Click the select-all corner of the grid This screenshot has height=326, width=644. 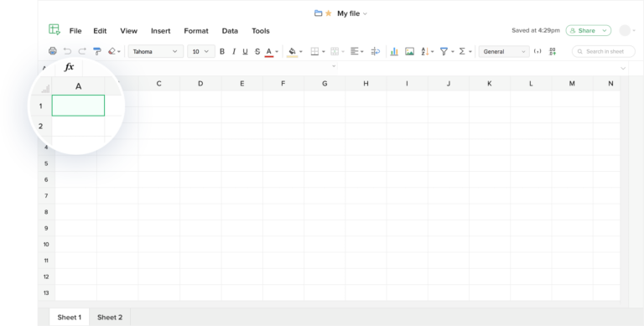tap(45, 88)
